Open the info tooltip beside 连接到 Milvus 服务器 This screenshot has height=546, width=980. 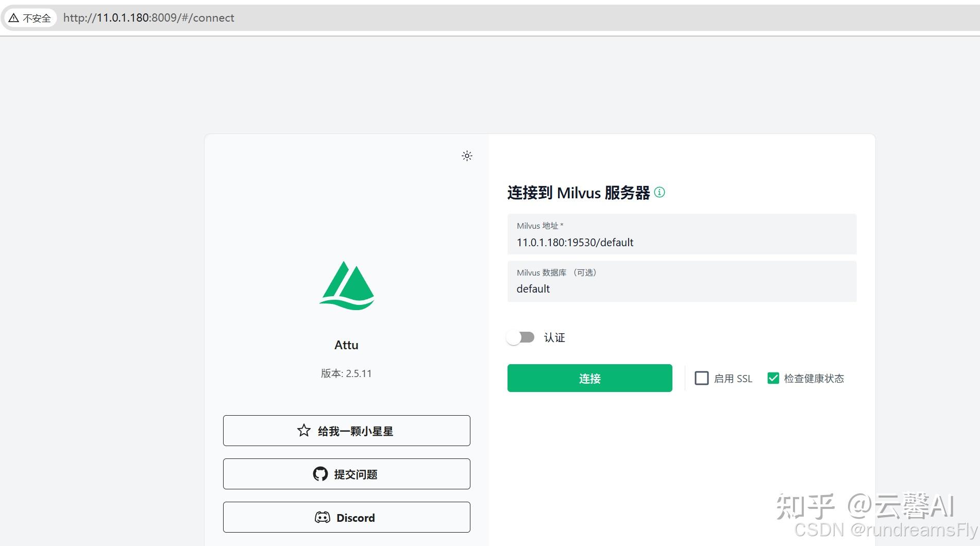pos(660,193)
